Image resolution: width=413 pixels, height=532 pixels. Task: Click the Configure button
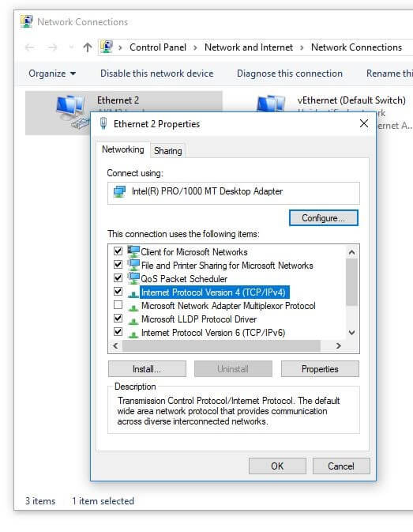pos(323,218)
